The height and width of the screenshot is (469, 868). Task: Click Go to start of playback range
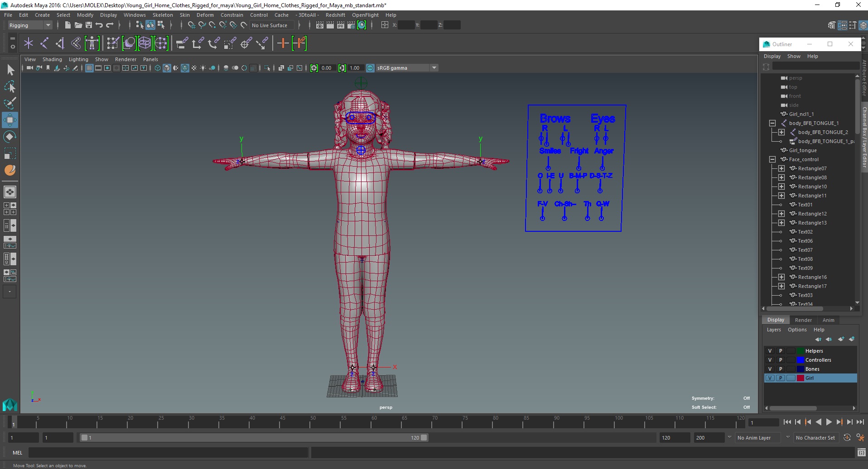click(x=787, y=422)
